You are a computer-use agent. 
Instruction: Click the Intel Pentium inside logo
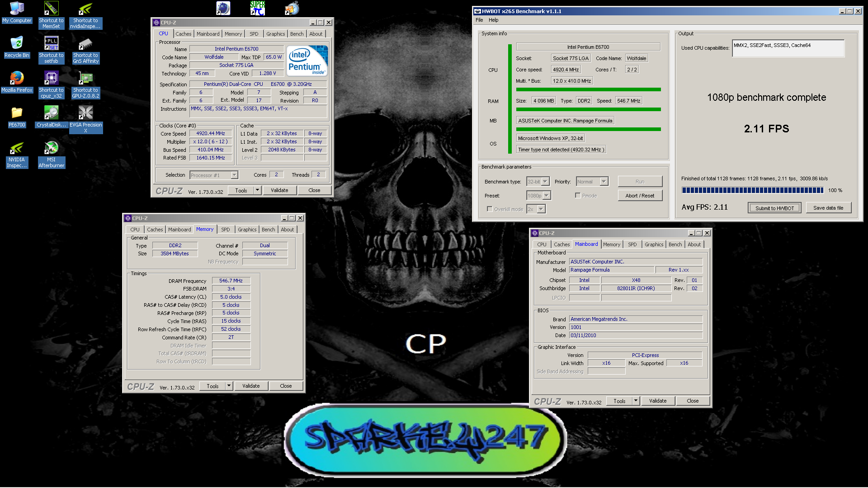(307, 61)
